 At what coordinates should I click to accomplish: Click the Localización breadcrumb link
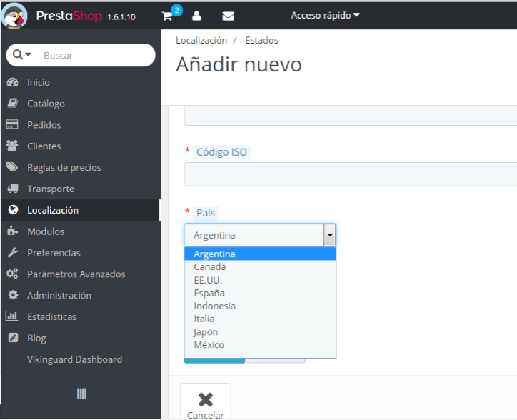[x=201, y=40]
